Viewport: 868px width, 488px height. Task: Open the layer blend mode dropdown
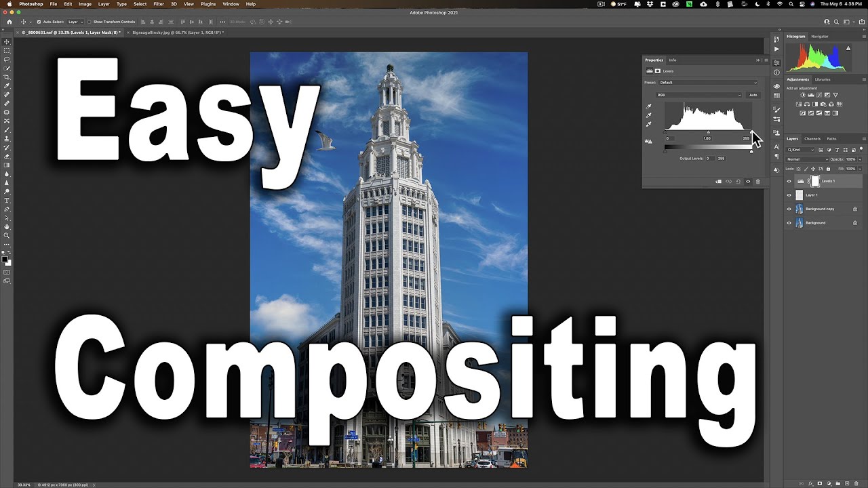tap(807, 159)
